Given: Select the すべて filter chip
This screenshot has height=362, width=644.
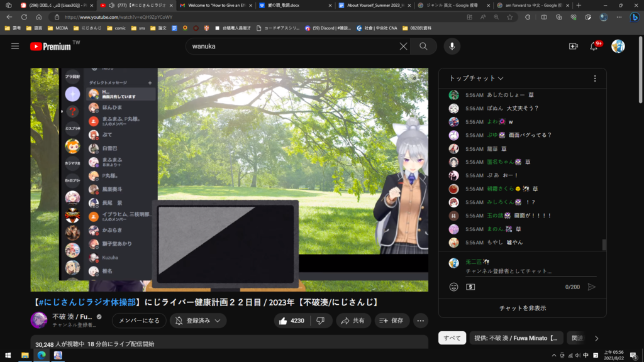Looking at the screenshot, I should pyautogui.click(x=452, y=337).
